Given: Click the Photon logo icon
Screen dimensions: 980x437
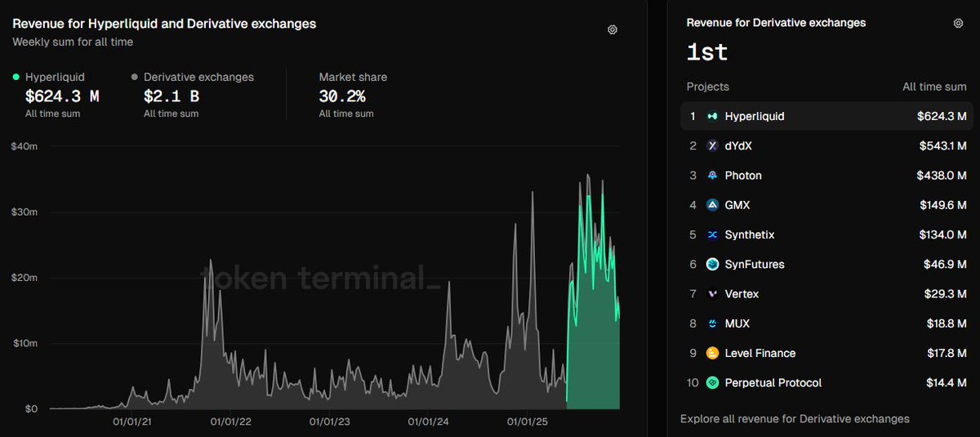Looking at the screenshot, I should [712, 176].
